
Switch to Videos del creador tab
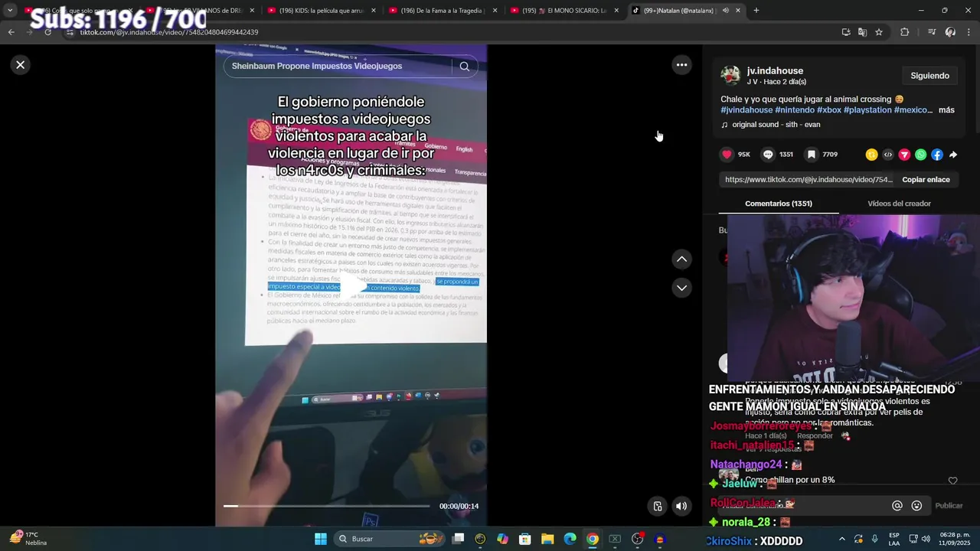point(899,204)
